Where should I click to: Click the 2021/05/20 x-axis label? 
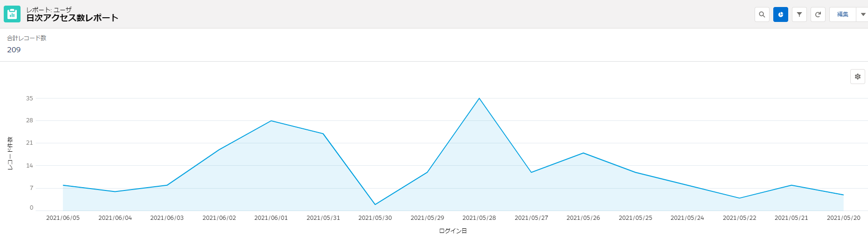click(x=843, y=218)
